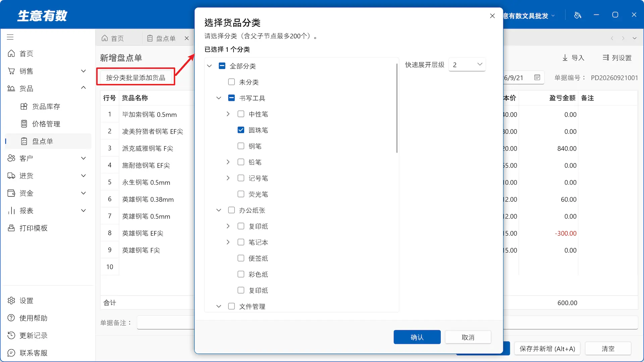Collapse the 书写工具 tree node
The height and width of the screenshot is (362, 644).
[219, 98]
